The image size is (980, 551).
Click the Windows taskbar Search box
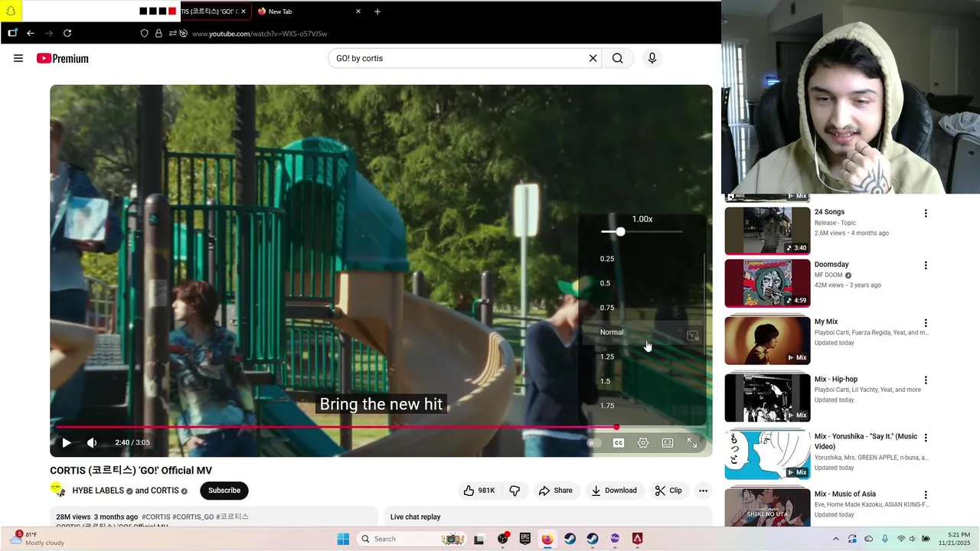(413, 539)
